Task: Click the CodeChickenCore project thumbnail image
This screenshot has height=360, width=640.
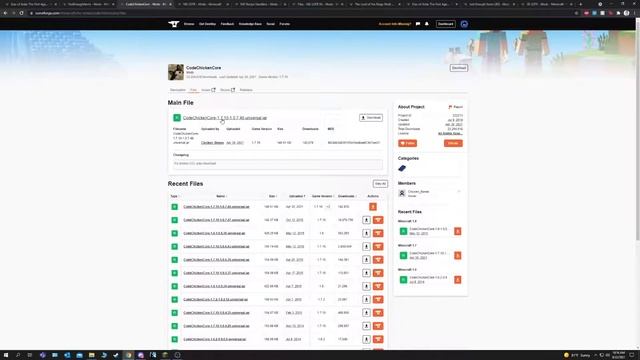Action: click(x=176, y=72)
